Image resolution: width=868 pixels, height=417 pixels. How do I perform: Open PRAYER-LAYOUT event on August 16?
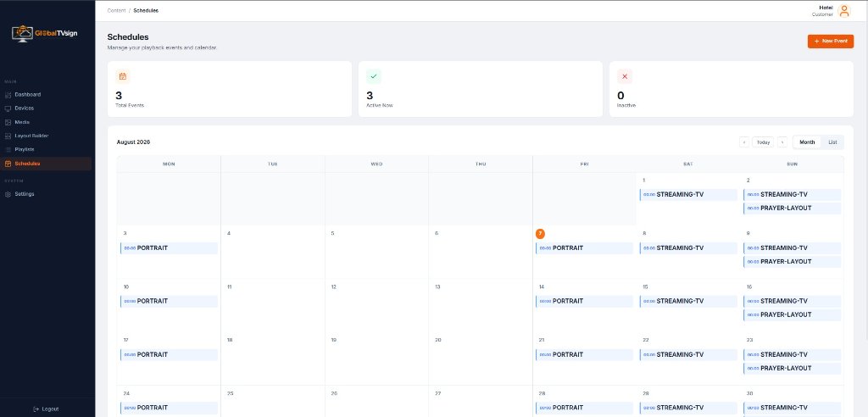pos(793,314)
